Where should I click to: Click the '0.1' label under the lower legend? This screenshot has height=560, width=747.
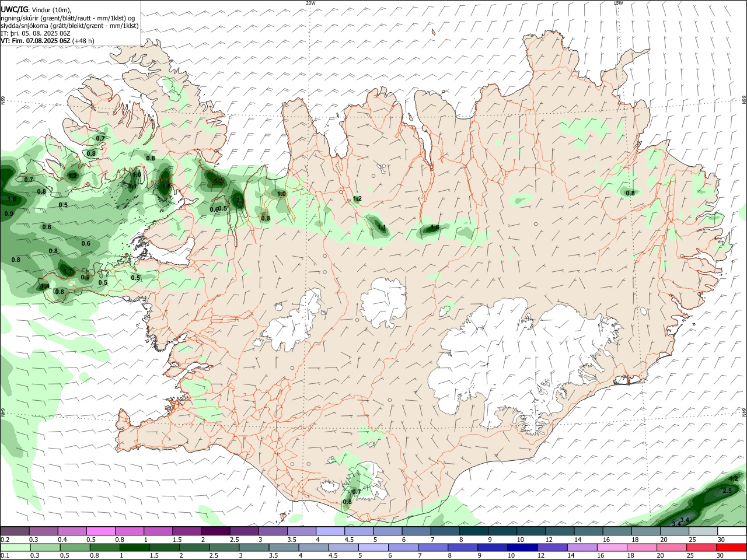click(5, 555)
